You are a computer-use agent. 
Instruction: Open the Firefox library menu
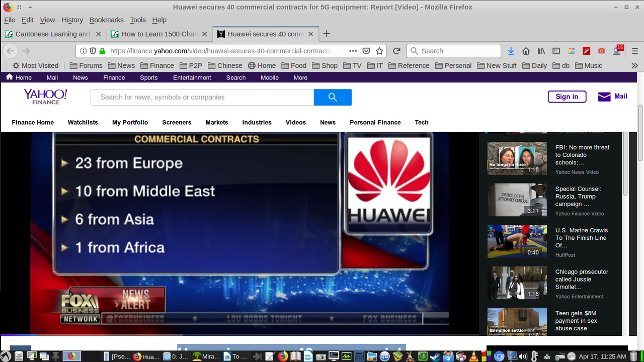click(541, 51)
